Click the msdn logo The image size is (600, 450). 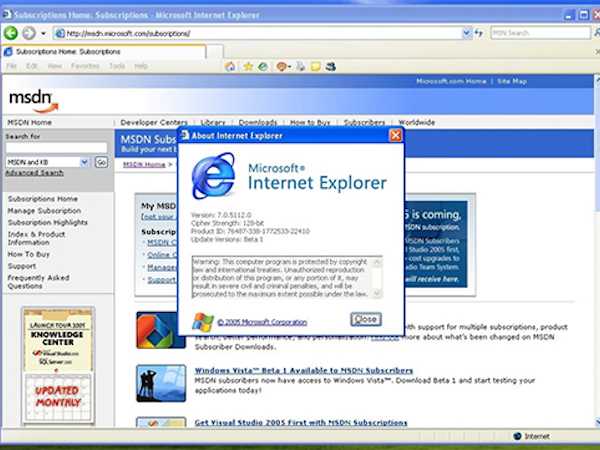tap(33, 101)
